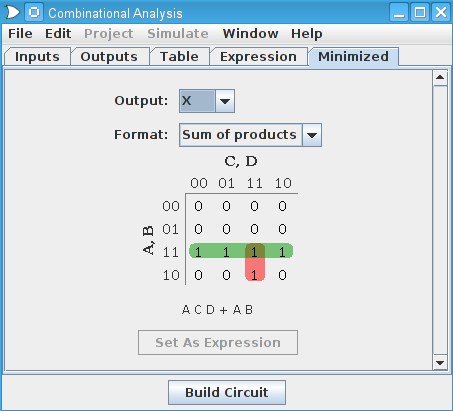Maximize the Combinational Analysis window
Viewport: 453px width, 411px height.
tap(420, 13)
